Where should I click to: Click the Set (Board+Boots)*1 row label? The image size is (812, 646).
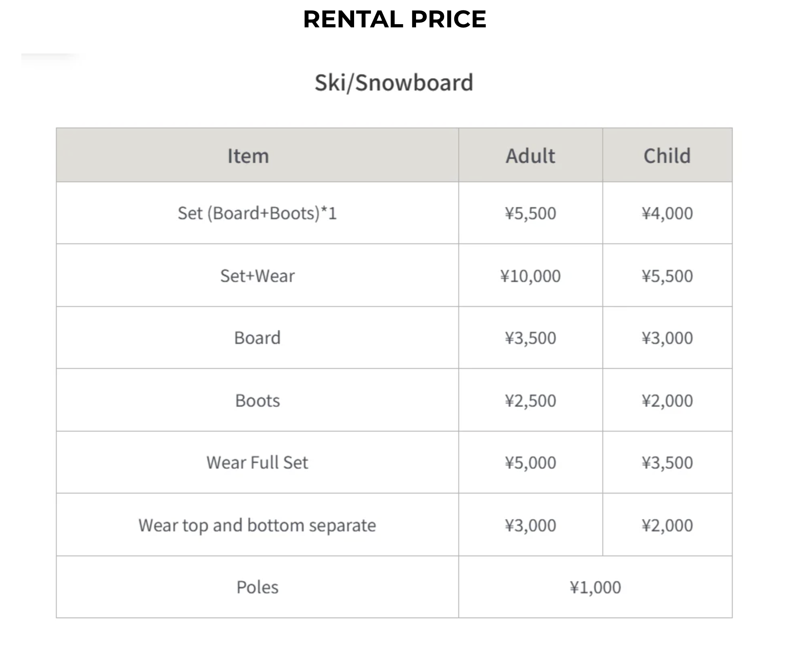[x=257, y=213]
